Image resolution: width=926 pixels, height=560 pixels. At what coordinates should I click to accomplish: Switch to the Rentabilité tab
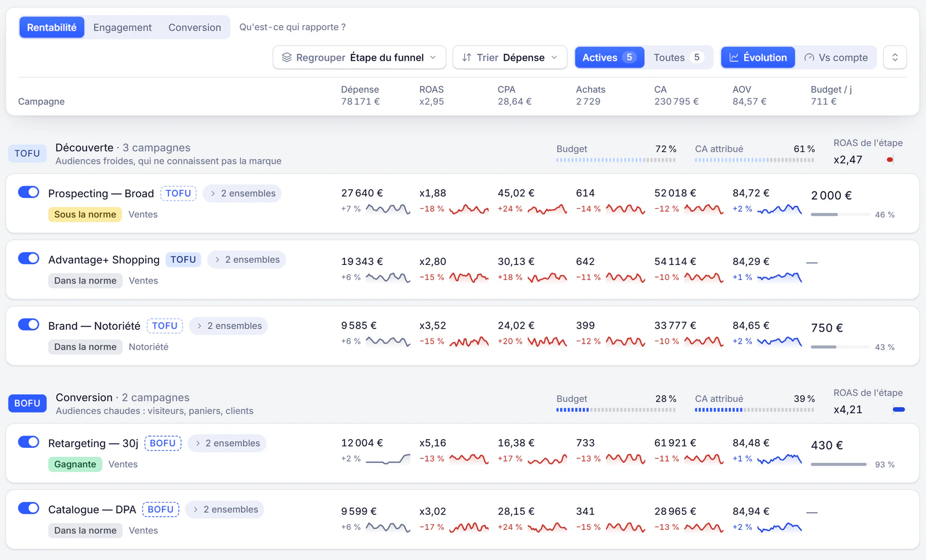coord(52,27)
